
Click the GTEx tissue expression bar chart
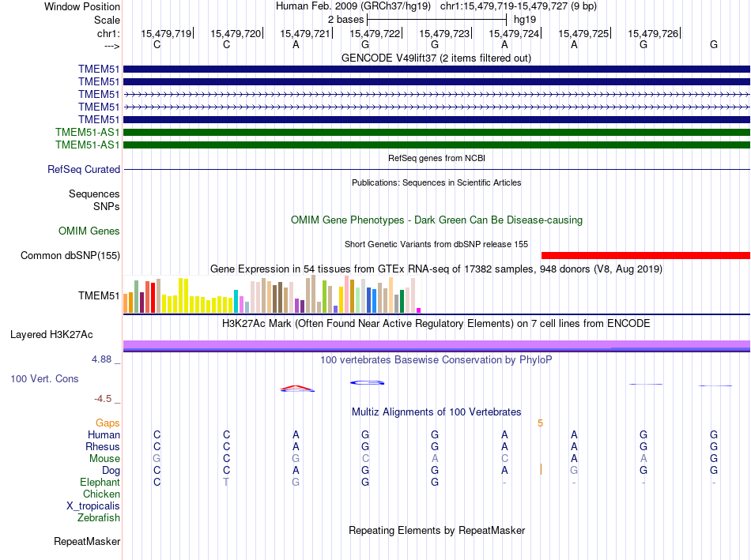tap(272, 295)
